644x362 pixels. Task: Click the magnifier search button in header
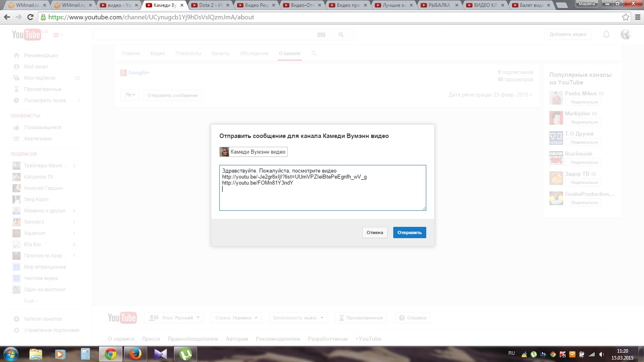(x=341, y=35)
